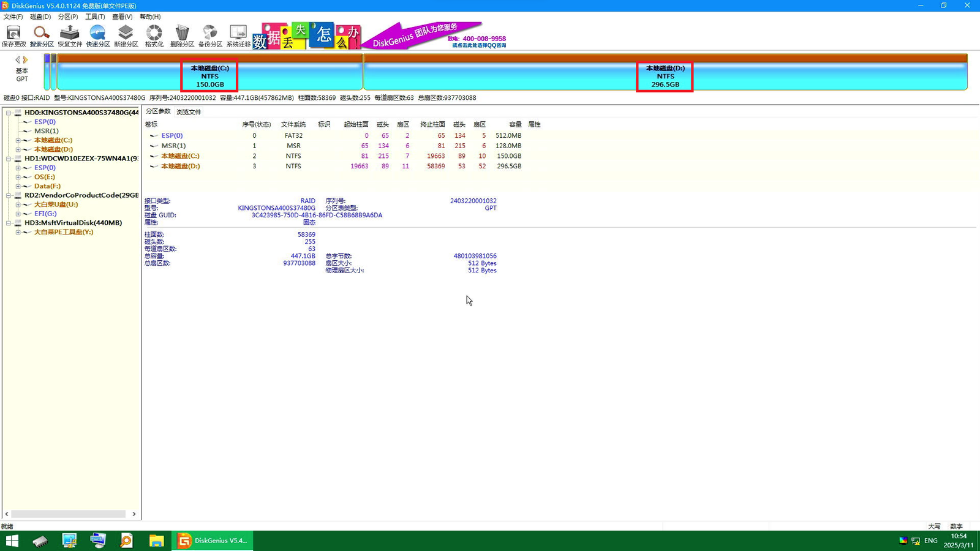This screenshot has width=980, height=551.
Task: Click the disk GUID value 3C423985-750D-4B16
Action: coord(317,216)
